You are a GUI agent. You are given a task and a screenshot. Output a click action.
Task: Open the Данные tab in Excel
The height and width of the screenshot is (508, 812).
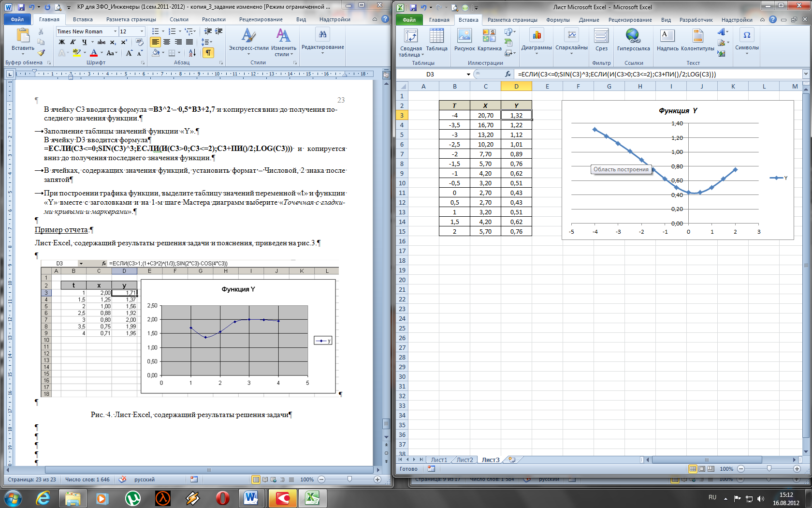tap(589, 20)
